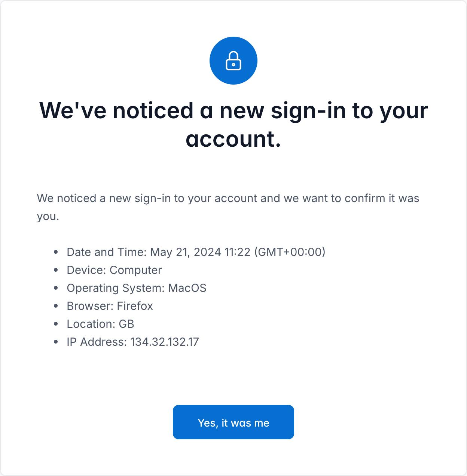Screen dimensions: 467x476
Task: Click the bullet point beside Date and Time
Action: click(56, 252)
